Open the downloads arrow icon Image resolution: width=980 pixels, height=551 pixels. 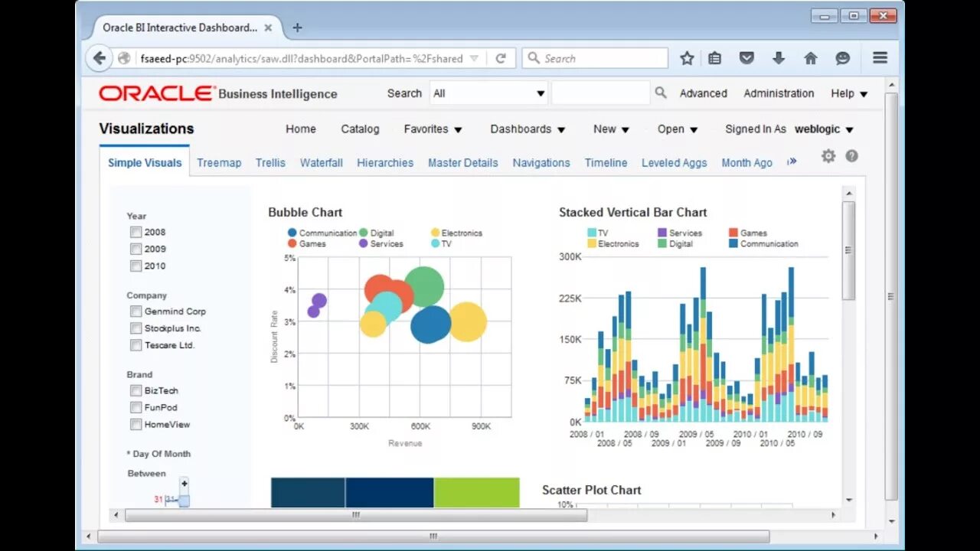tap(779, 58)
